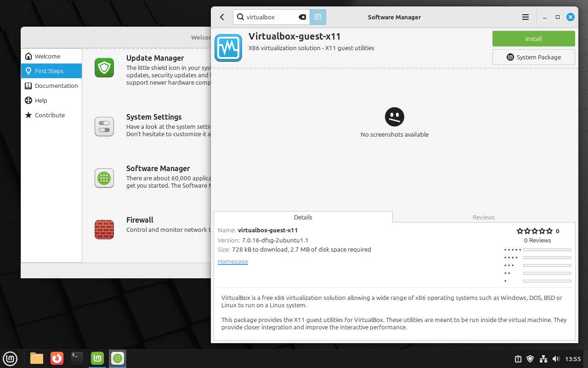Click the 0 Reviews text
The width and height of the screenshot is (588, 368).
(537, 240)
